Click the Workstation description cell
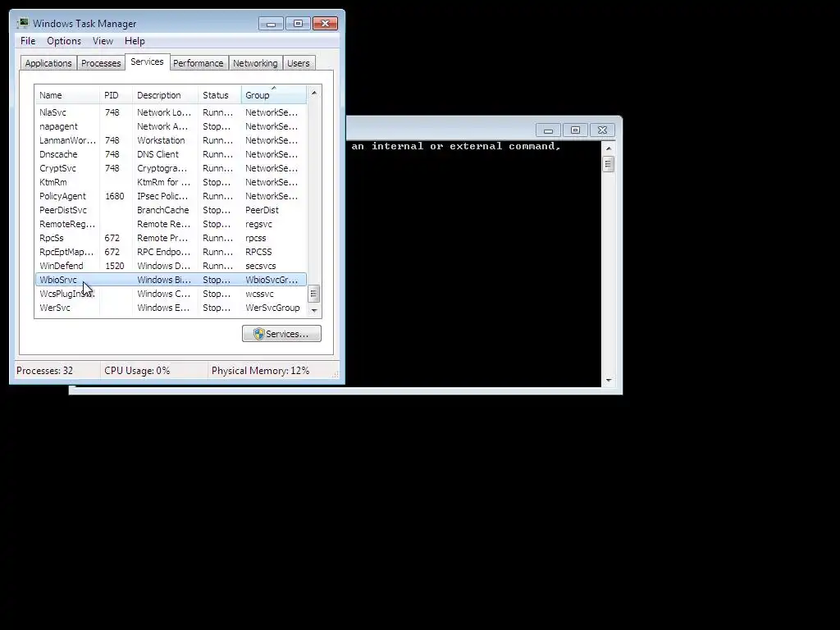 click(161, 140)
